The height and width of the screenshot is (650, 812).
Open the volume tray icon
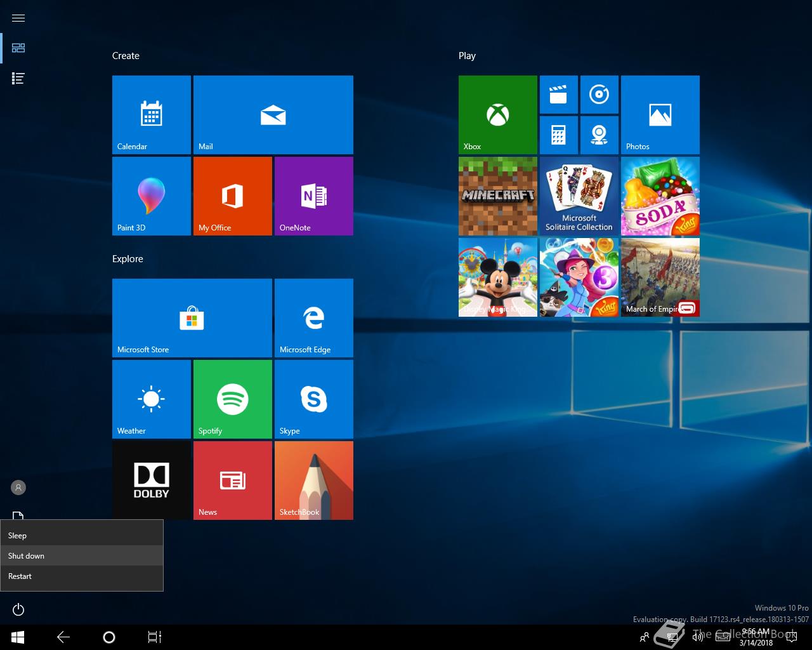pyautogui.click(x=698, y=637)
